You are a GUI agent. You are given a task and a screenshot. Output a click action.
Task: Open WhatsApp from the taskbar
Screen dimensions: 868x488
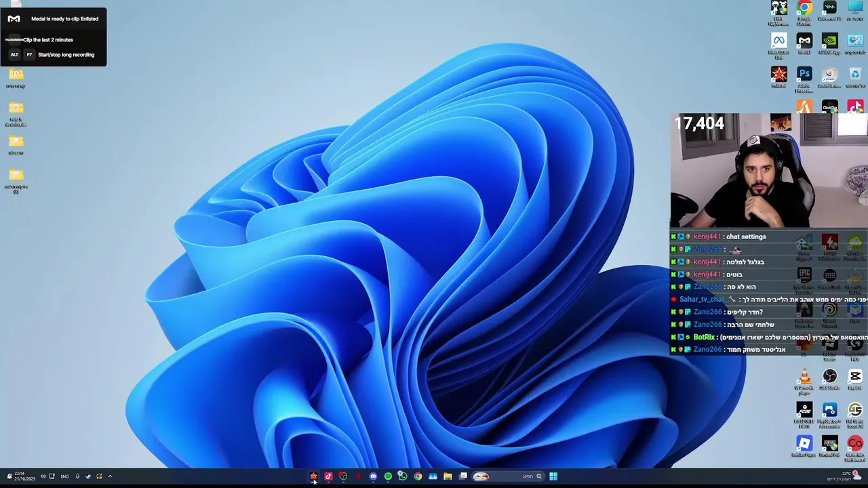[x=403, y=476]
